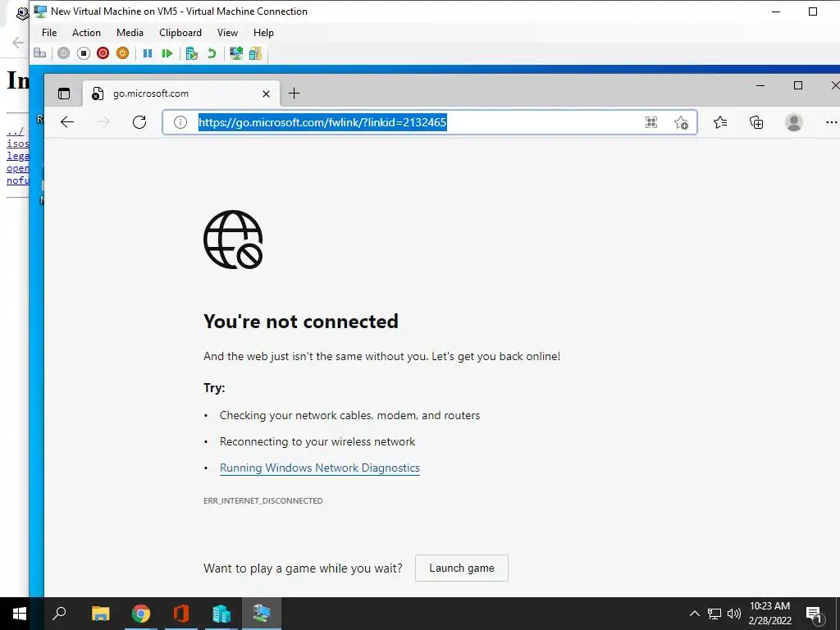Click the ../ parent link in background page
The height and width of the screenshot is (630, 840).
click(x=15, y=131)
